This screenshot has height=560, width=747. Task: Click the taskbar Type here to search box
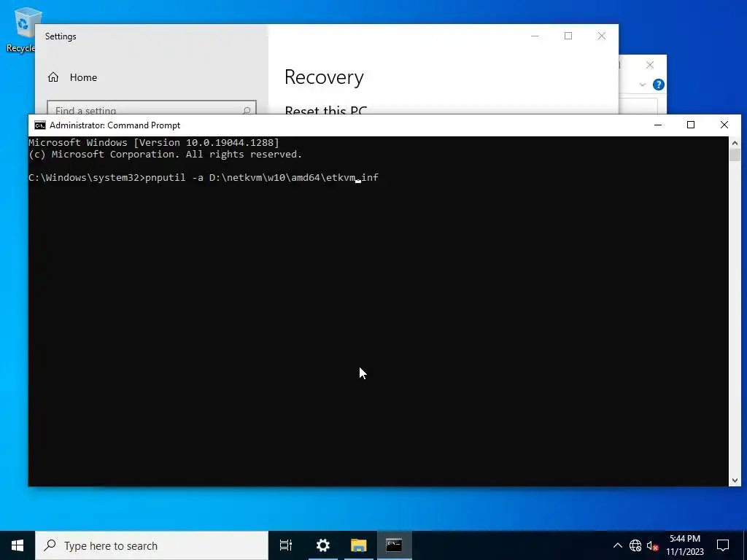click(x=152, y=545)
